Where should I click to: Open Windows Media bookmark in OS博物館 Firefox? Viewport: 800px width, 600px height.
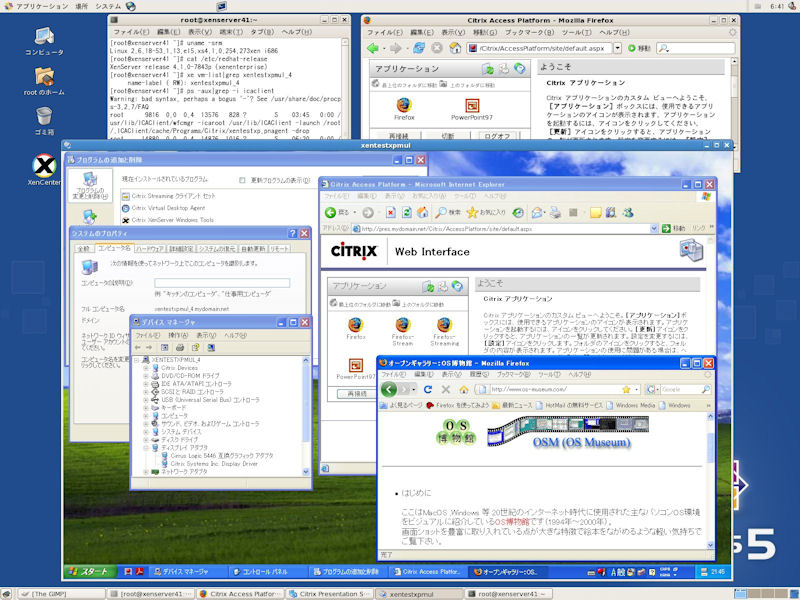pyautogui.click(x=630, y=405)
